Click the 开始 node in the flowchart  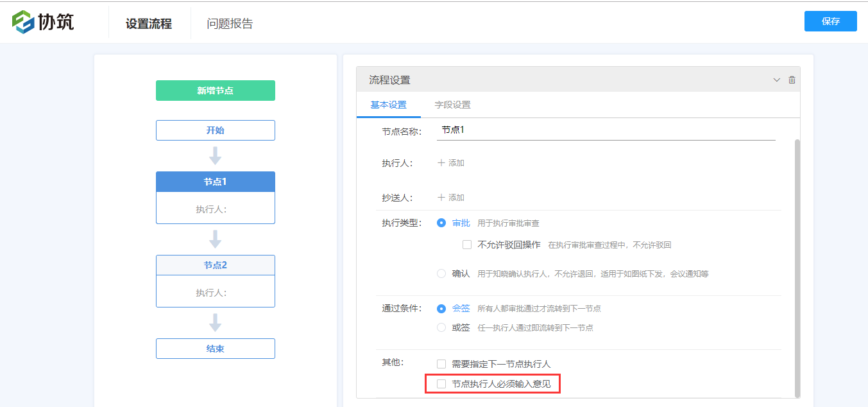click(215, 130)
